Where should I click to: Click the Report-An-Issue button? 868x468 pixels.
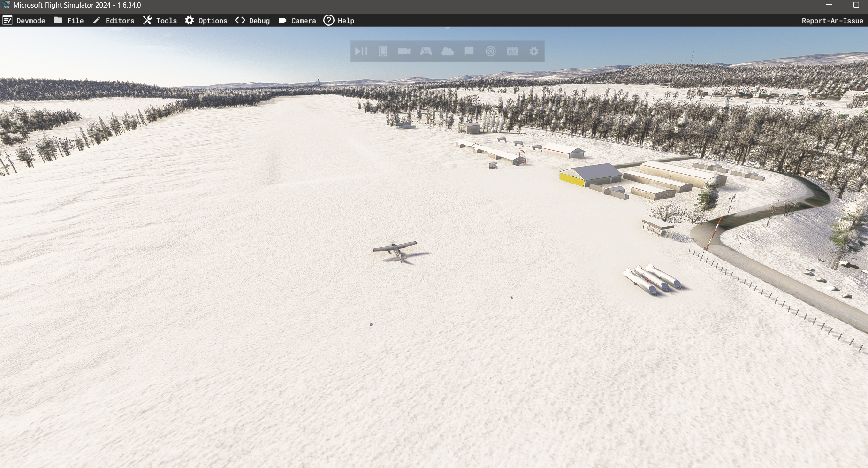(832, 21)
